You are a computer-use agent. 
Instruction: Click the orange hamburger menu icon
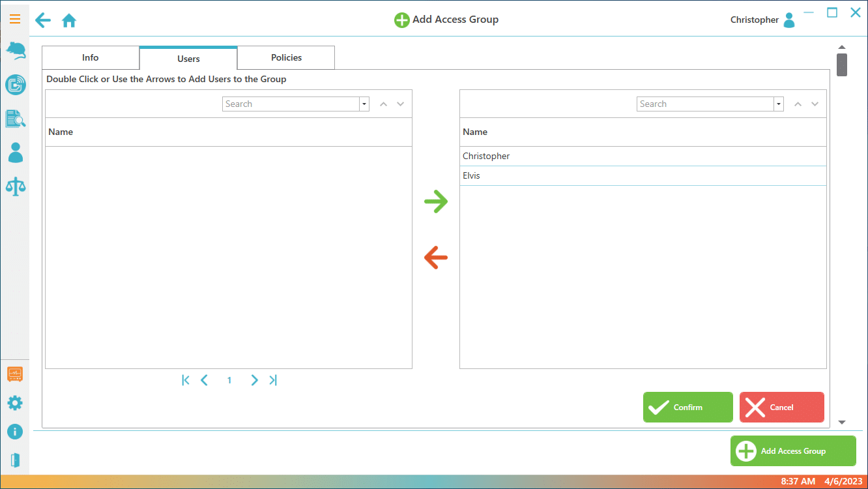coord(14,20)
